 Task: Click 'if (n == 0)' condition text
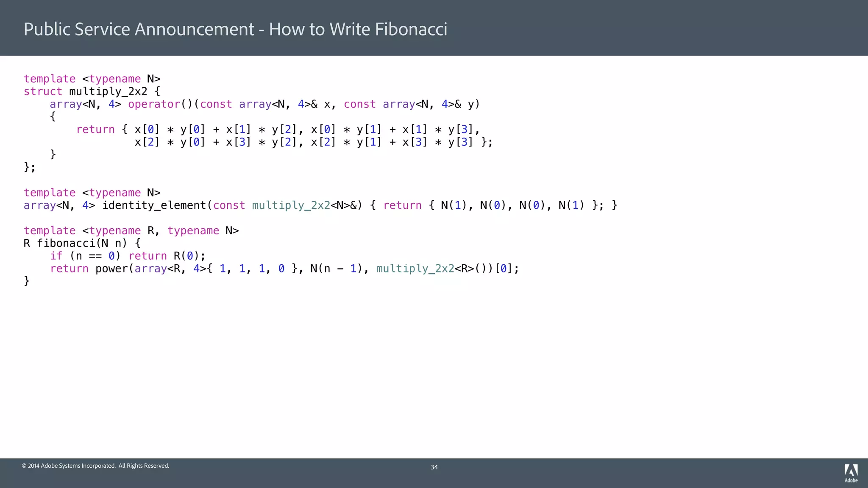[85, 256]
